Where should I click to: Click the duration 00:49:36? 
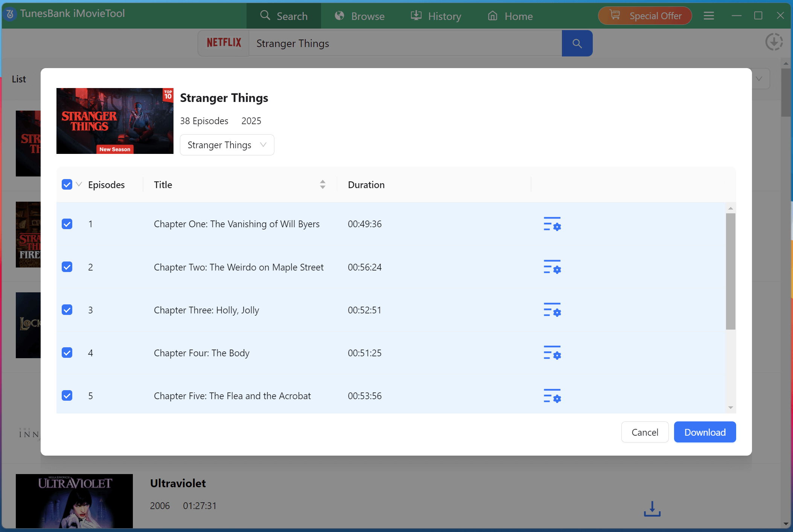tap(365, 224)
